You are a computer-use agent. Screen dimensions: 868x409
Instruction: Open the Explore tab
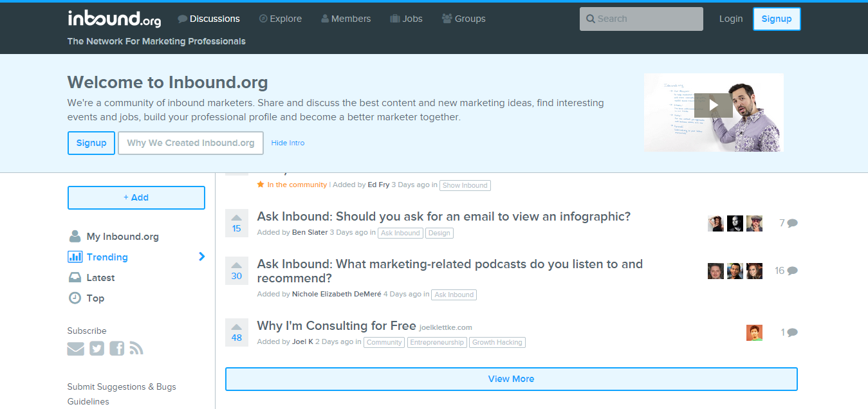click(280, 19)
